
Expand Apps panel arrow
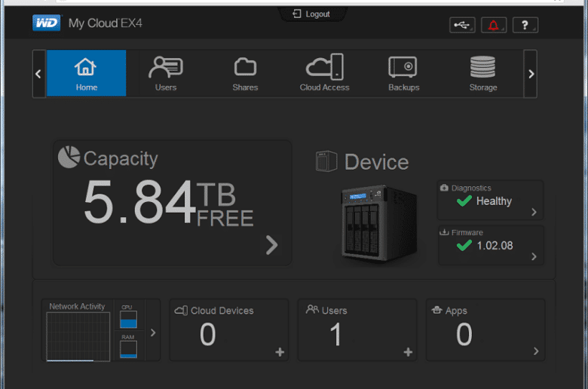pos(536,351)
